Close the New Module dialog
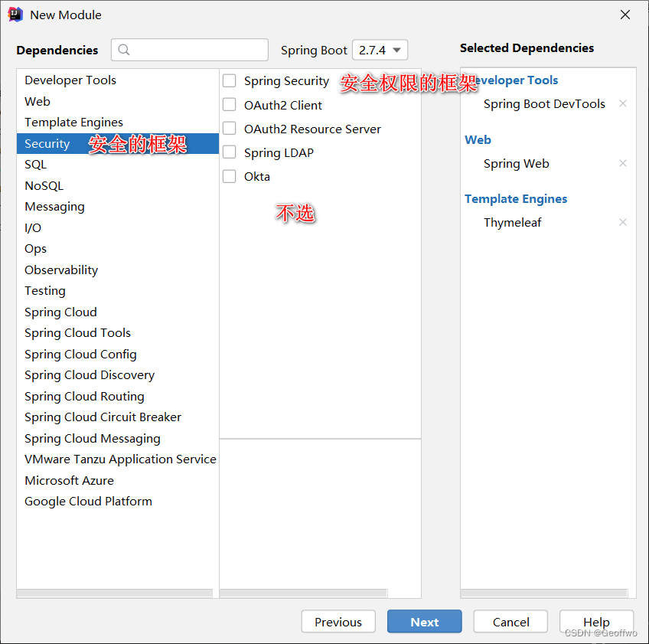649x644 pixels. coord(625,15)
